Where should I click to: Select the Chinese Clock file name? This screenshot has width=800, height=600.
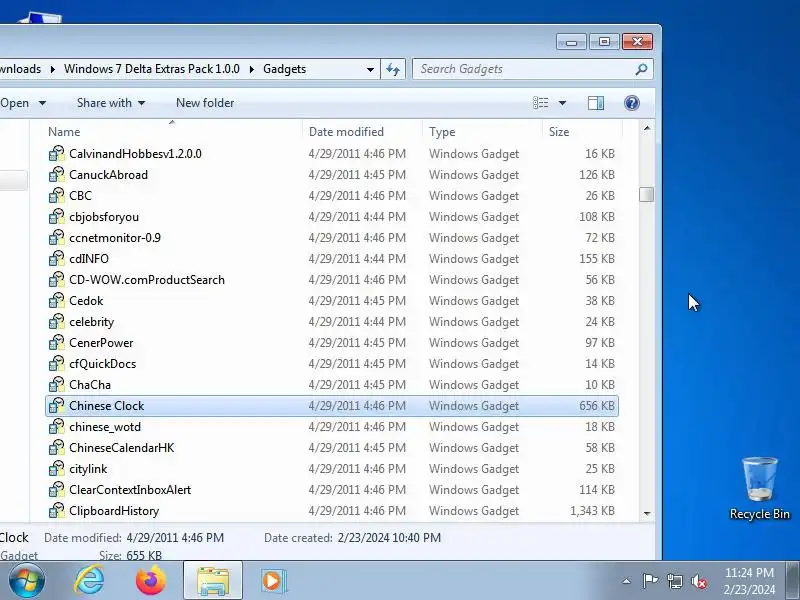pos(107,406)
